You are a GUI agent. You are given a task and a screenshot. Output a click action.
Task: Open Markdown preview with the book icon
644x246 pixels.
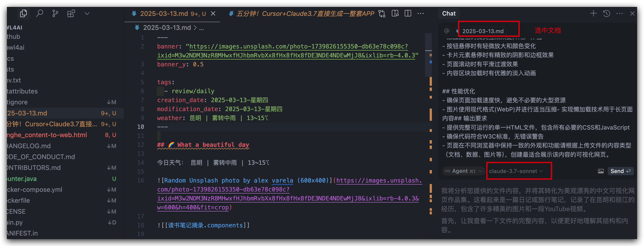pos(395,13)
